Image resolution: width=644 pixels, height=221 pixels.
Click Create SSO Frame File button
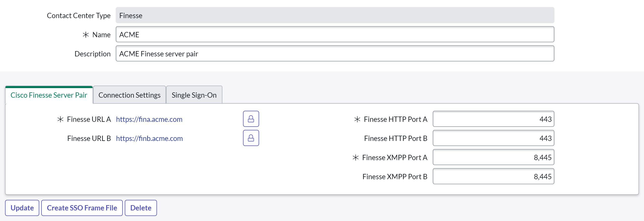pos(82,208)
